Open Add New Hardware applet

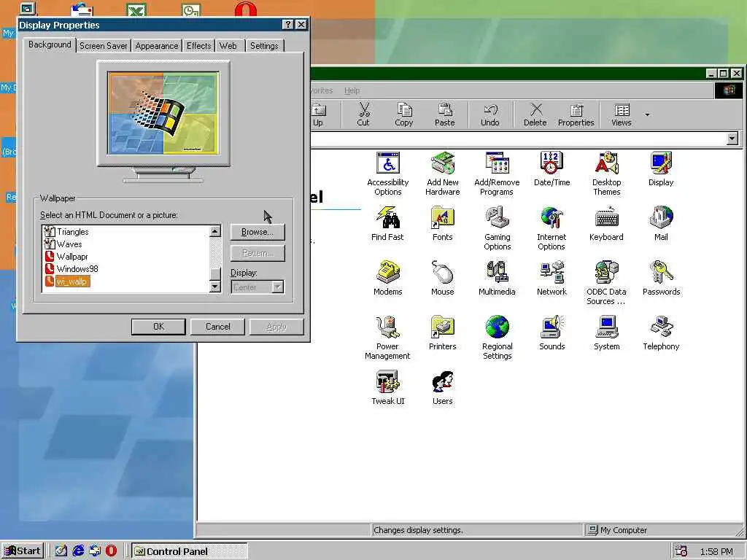(x=442, y=174)
